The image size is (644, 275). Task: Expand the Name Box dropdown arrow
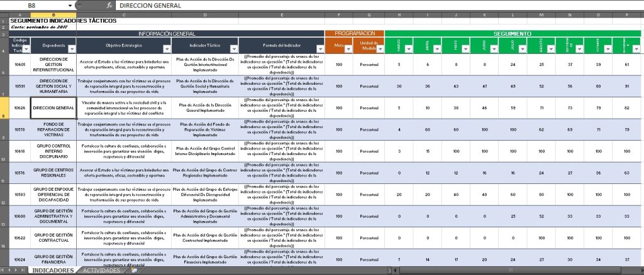tap(70, 6)
